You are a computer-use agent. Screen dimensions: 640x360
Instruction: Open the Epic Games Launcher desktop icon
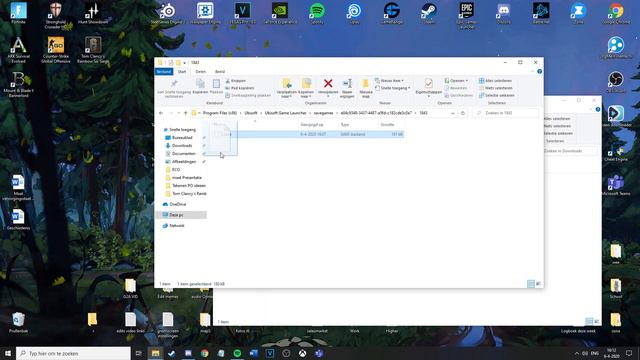coord(467,15)
